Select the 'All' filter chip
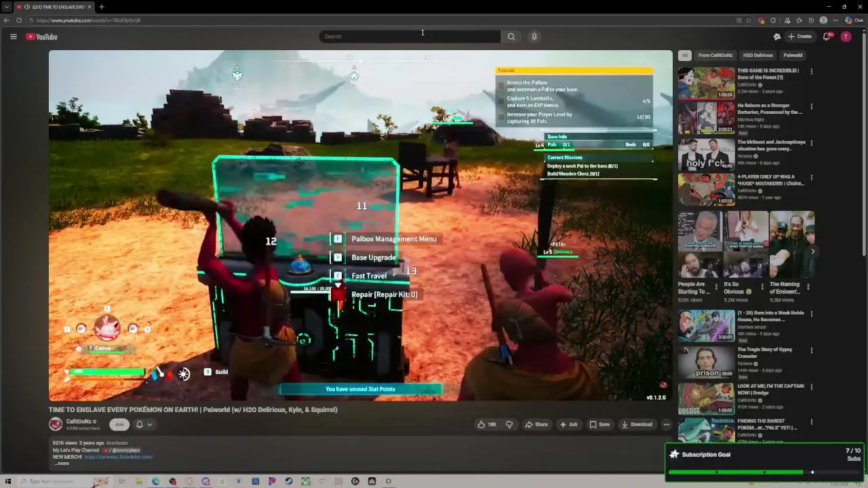 (x=685, y=55)
